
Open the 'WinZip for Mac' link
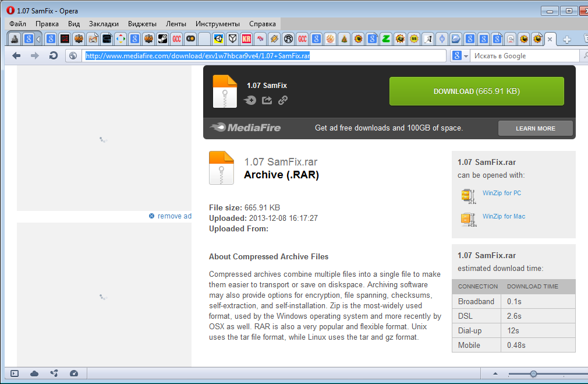[504, 216]
